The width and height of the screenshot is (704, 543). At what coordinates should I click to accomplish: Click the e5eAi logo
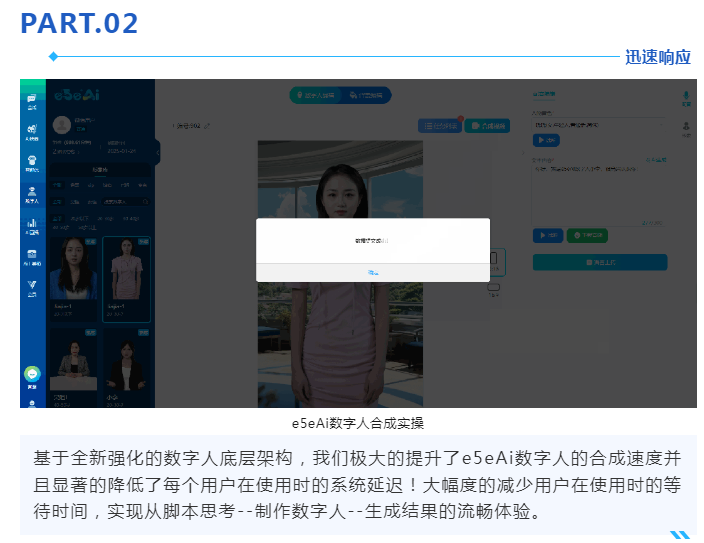coord(77,95)
